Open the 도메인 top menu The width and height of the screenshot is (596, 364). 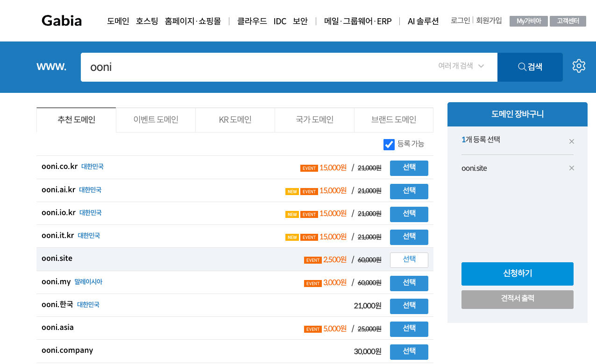pos(118,21)
